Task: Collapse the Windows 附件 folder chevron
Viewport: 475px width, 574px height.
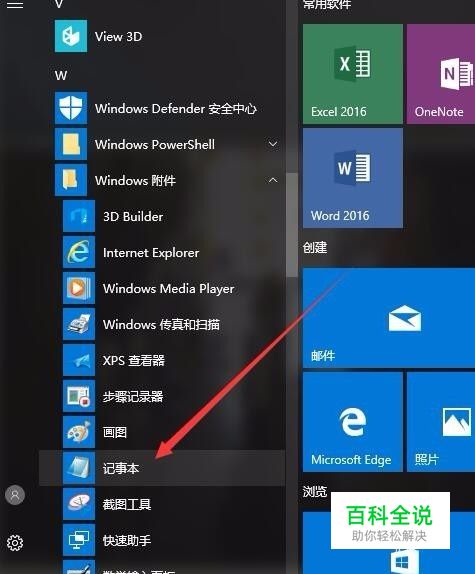Action: point(273,180)
